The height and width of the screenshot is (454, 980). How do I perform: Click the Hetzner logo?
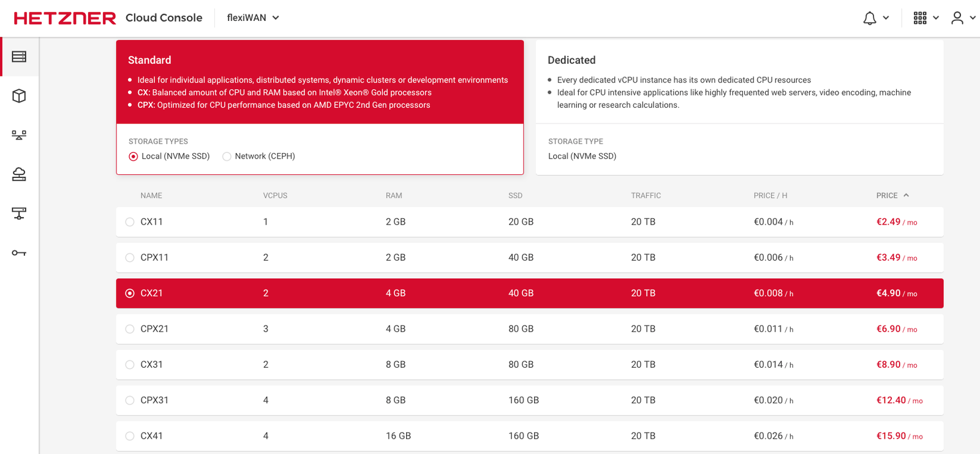(x=65, y=18)
